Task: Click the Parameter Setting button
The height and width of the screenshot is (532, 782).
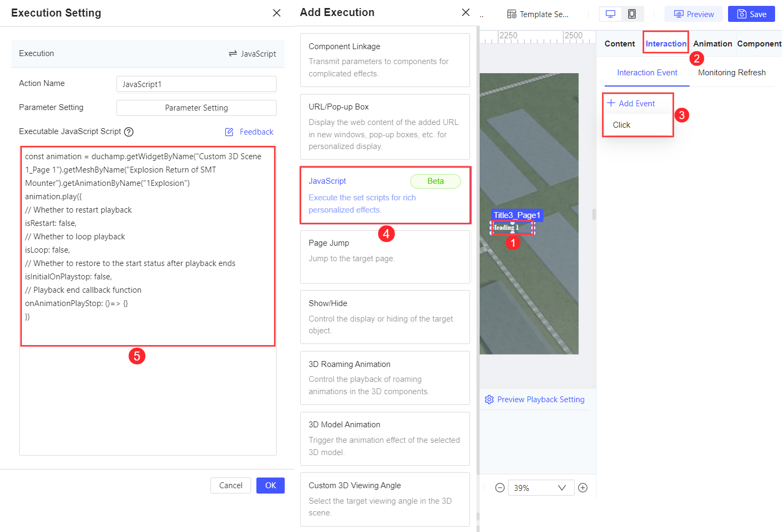Action: (197, 108)
